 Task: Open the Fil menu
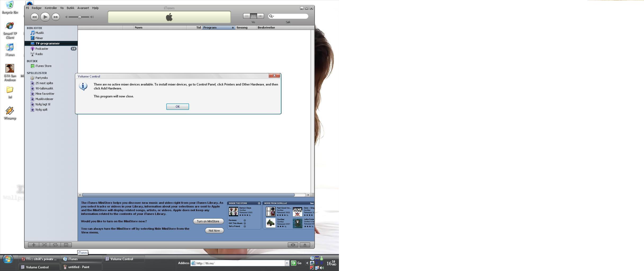[27, 8]
